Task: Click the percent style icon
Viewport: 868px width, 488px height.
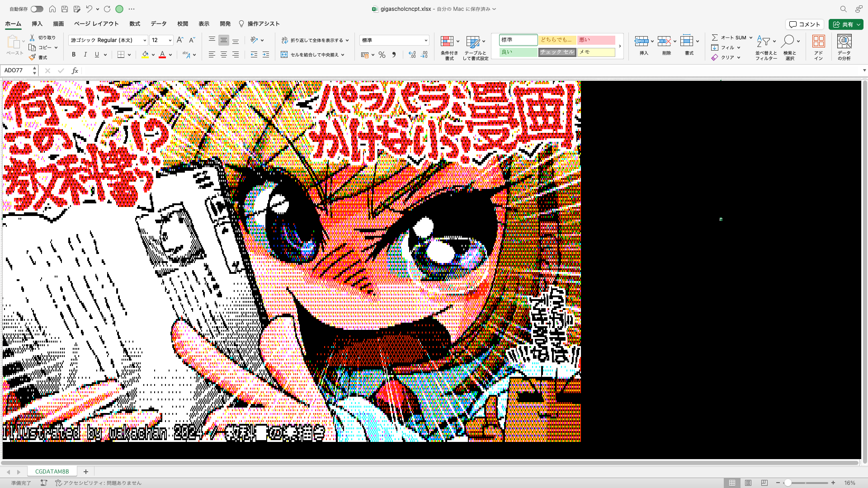Action: [382, 55]
